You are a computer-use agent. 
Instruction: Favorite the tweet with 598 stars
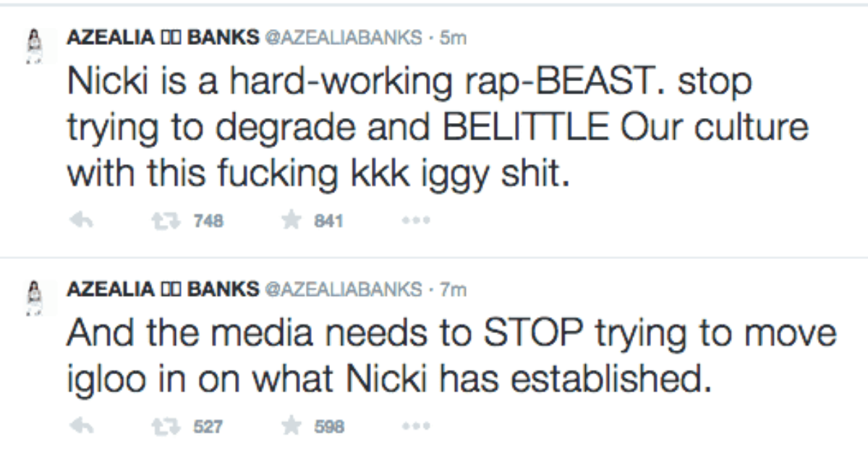[290, 426]
